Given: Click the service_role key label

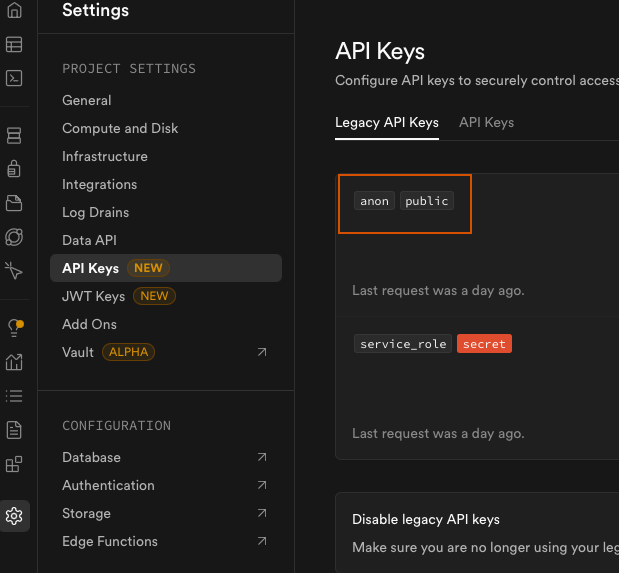Looking at the screenshot, I should 403,344.
